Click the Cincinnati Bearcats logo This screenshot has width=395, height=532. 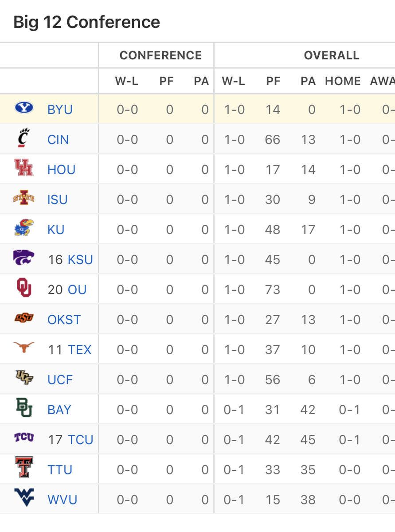(24, 139)
